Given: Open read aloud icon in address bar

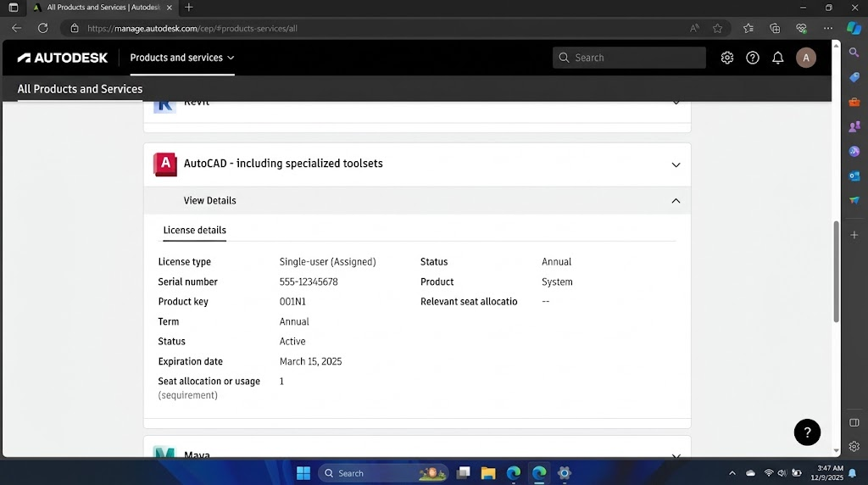Looking at the screenshot, I should (x=694, y=28).
